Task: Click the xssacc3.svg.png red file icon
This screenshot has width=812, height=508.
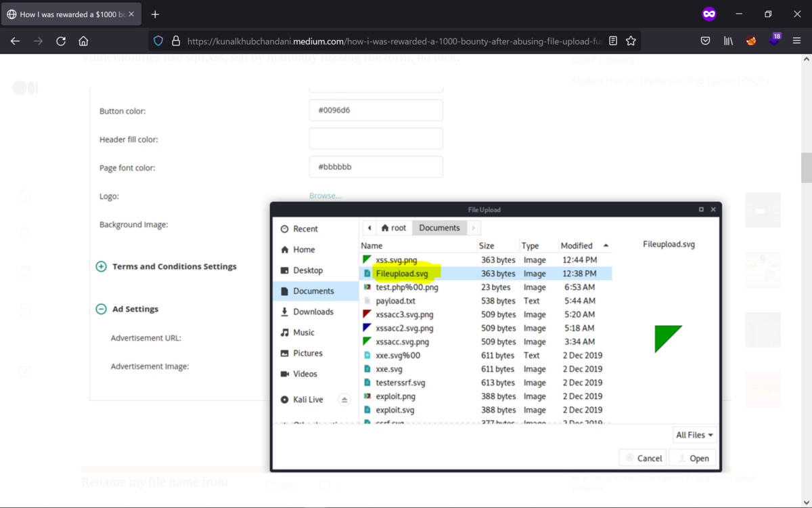Action: click(367, 314)
